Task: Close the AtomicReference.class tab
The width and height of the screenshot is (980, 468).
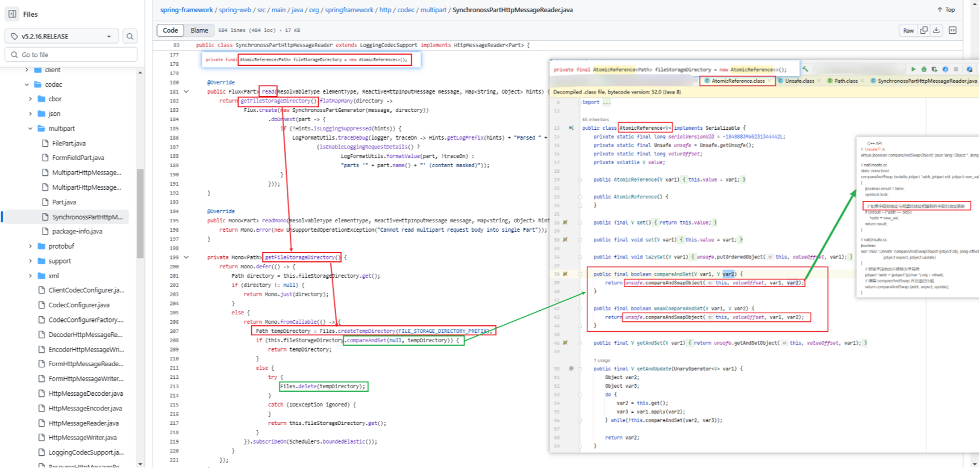Action: click(x=769, y=81)
